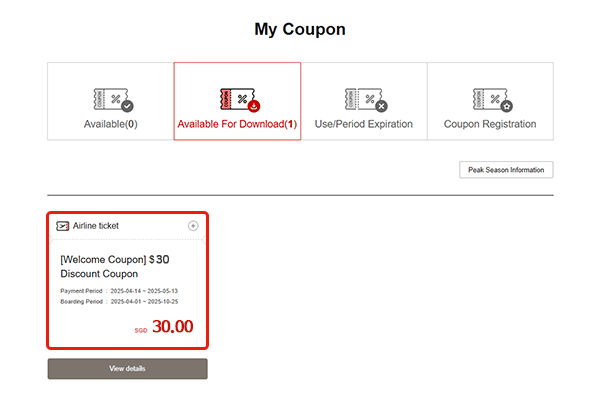
Task: Expand the coupon with the plus icon
Action: point(193,226)
